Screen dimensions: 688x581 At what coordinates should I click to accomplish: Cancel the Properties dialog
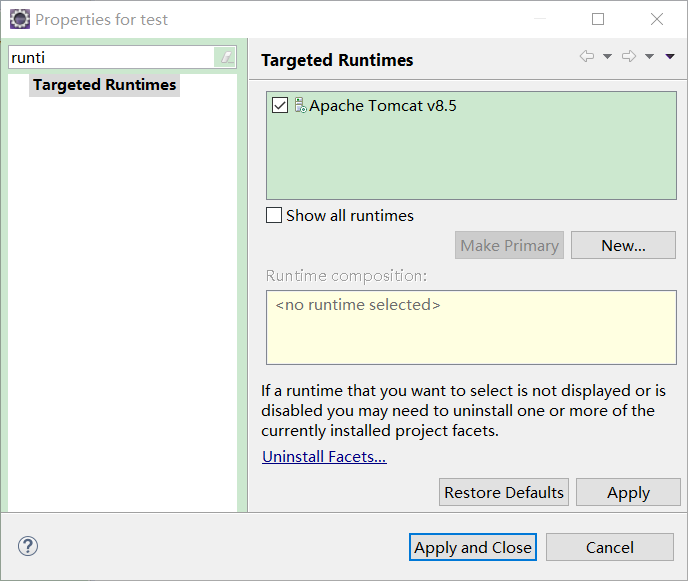pyautogui.click(x=610, y=547)
